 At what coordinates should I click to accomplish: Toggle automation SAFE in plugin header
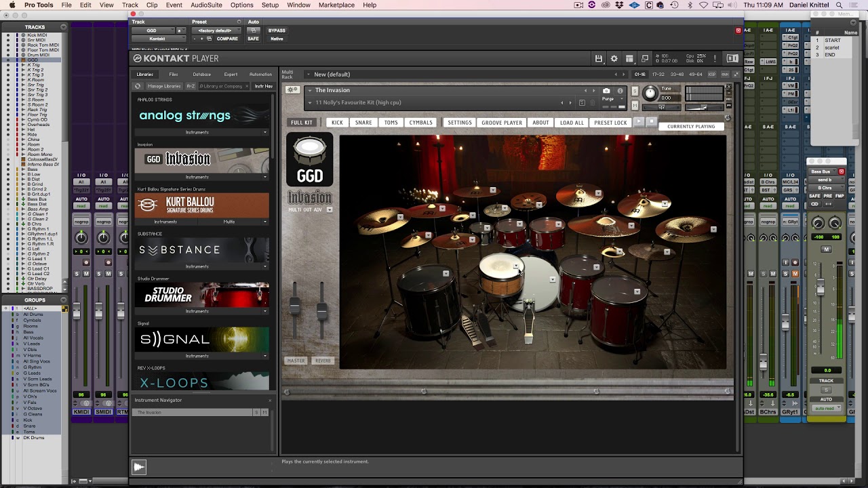[253, 39]
